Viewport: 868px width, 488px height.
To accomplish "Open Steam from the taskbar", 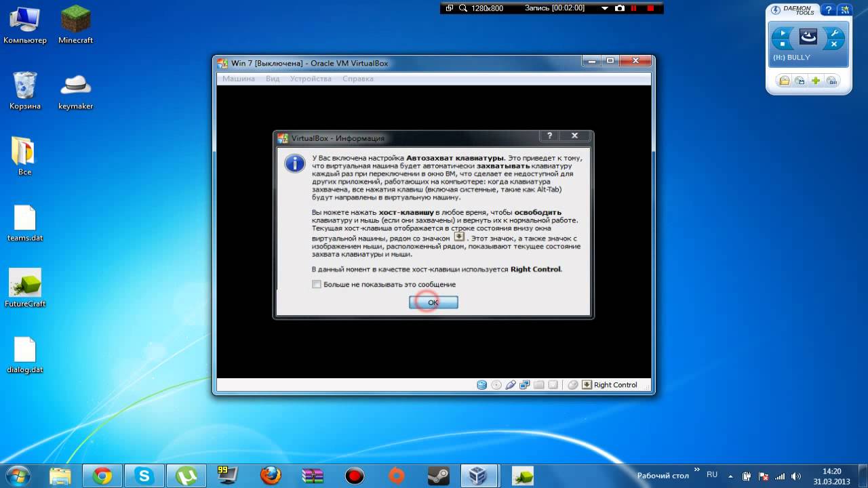I will [438, 476].
